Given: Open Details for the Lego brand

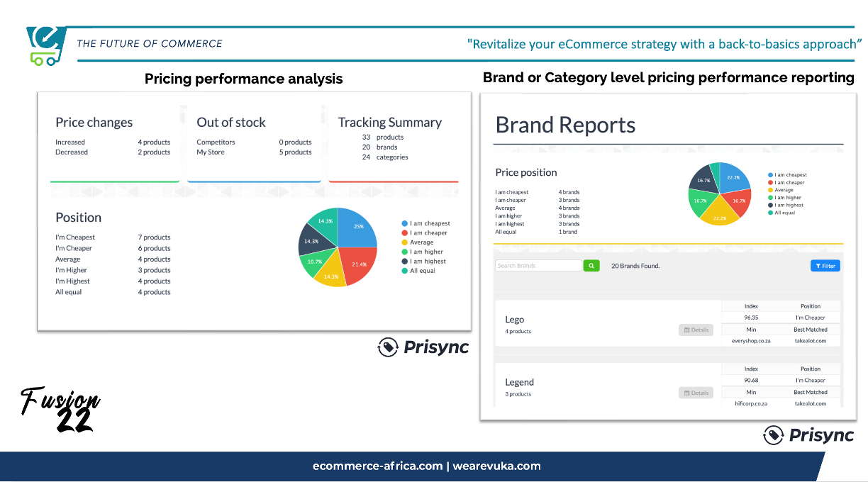Looking at the screenshot, I should tap(696, 330).
